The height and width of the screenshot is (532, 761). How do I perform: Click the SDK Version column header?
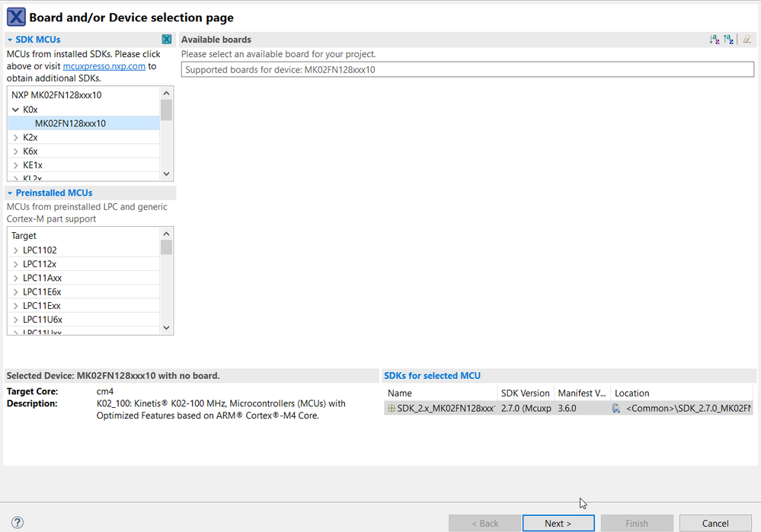coord(526,393)
